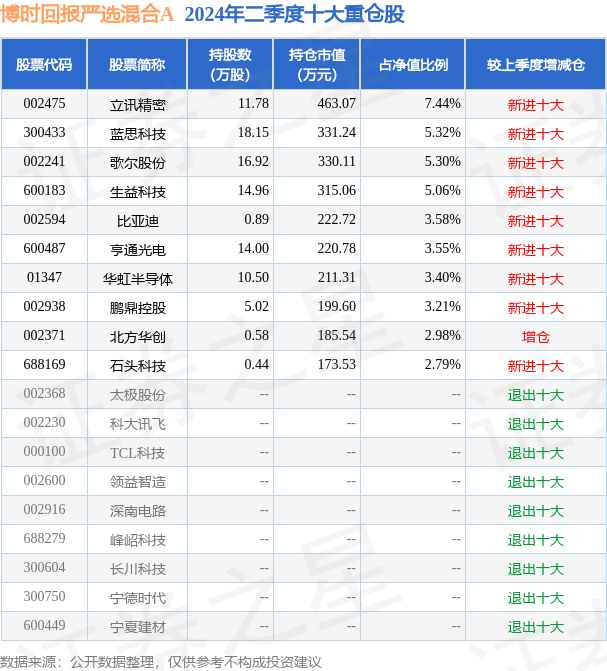Select stock name 太极股份
Image resolution: width=607 pixels, height=671 pixels.
pyautogui.click(x=137, y=395)
